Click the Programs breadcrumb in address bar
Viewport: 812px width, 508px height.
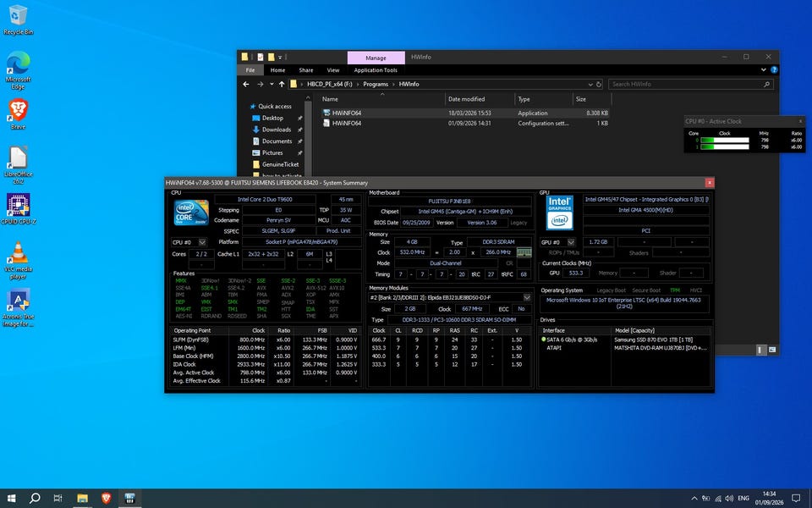(376, 84)
